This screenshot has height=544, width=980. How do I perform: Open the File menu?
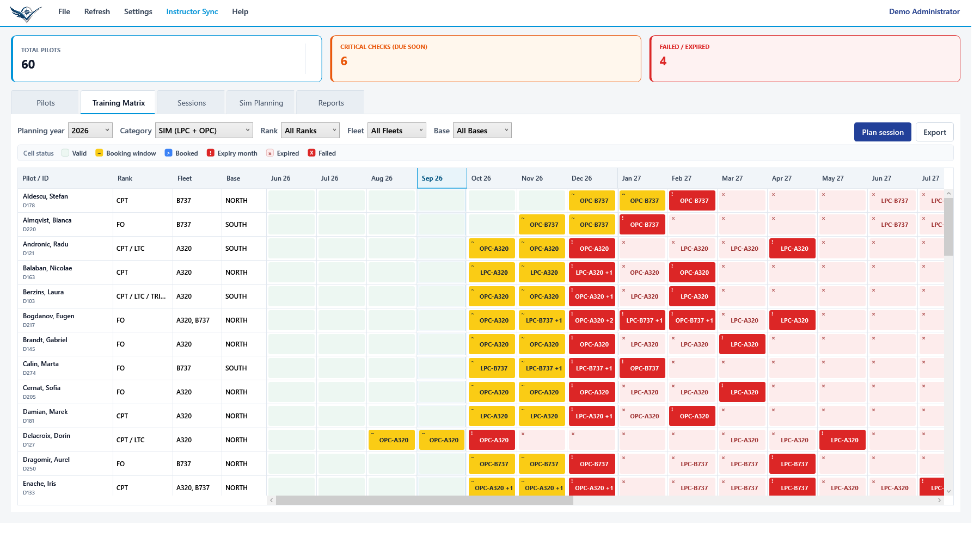64,11
